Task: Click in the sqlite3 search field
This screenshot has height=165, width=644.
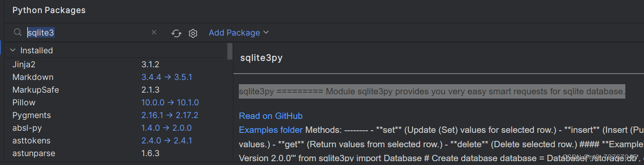Action: [87, 33]
